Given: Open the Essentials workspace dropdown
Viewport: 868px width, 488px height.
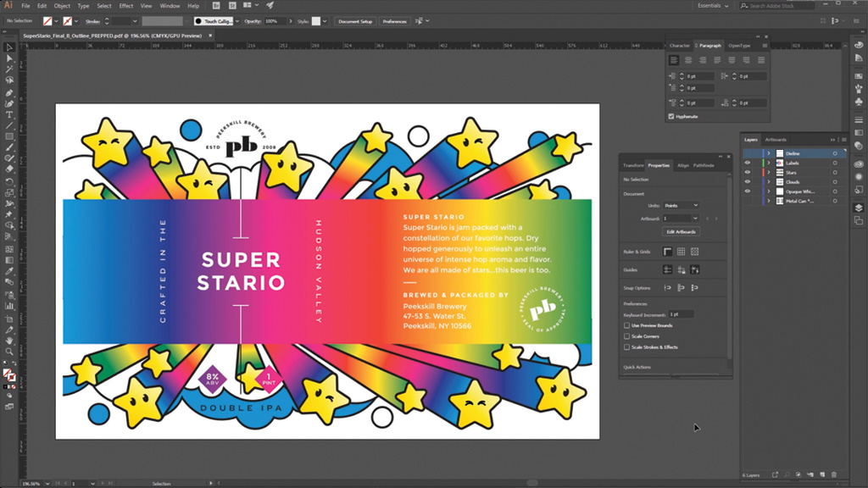Looking at the screenshot, I should [713, 6].
